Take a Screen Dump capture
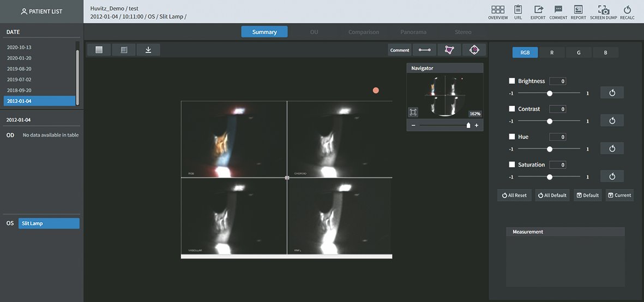 click(603, 10)
